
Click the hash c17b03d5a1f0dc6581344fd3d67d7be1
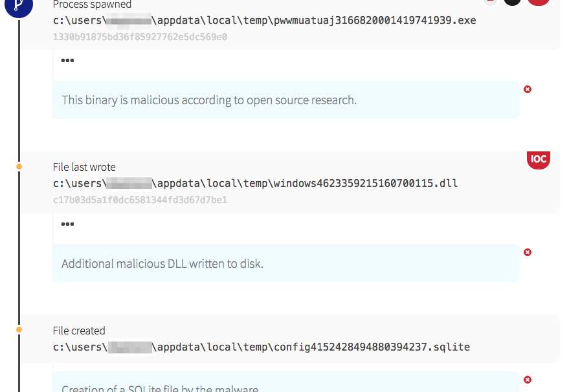coord(140,200)
